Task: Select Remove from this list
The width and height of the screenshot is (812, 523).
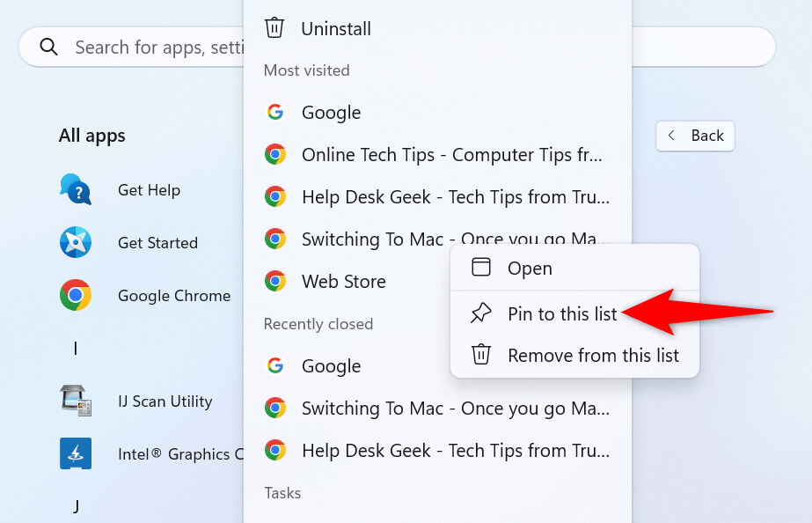Action: [593, 356]
